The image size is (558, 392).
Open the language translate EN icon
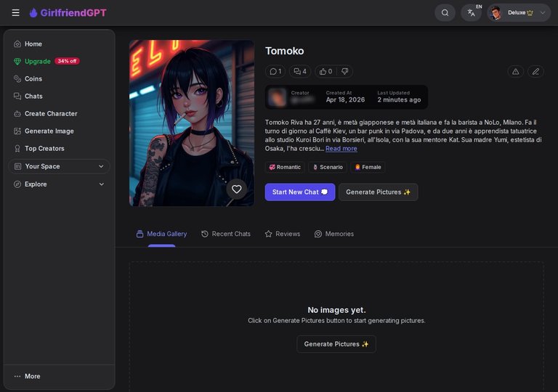click(471, 13)
